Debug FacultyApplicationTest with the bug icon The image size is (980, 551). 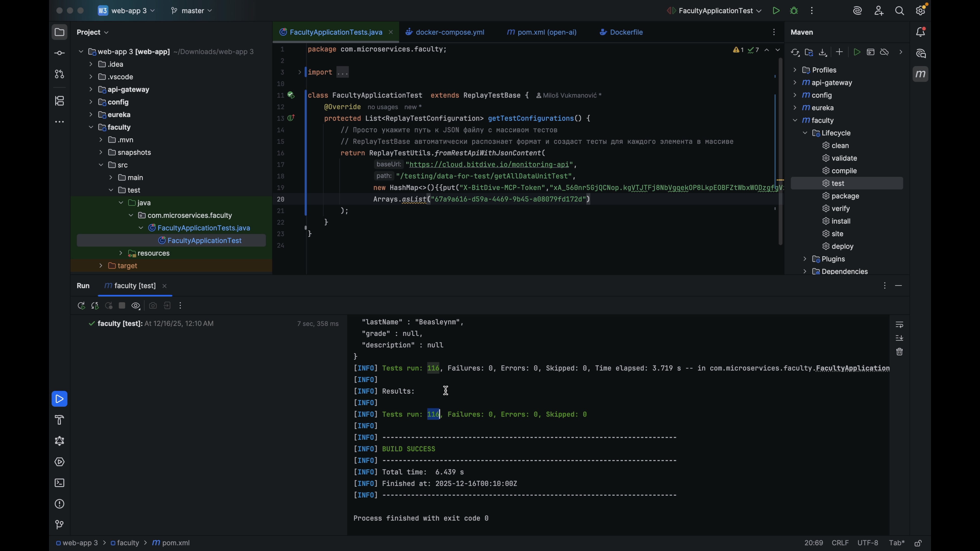(x=794, y=11)
